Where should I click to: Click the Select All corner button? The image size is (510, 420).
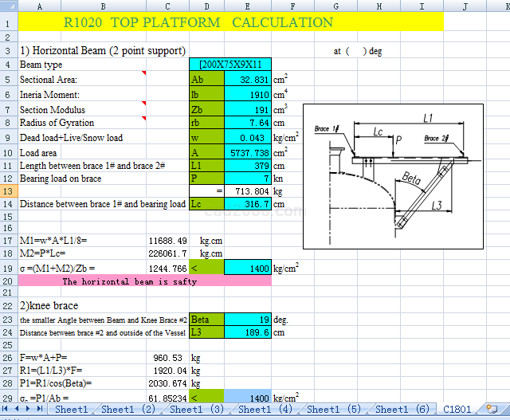point(8,6)
